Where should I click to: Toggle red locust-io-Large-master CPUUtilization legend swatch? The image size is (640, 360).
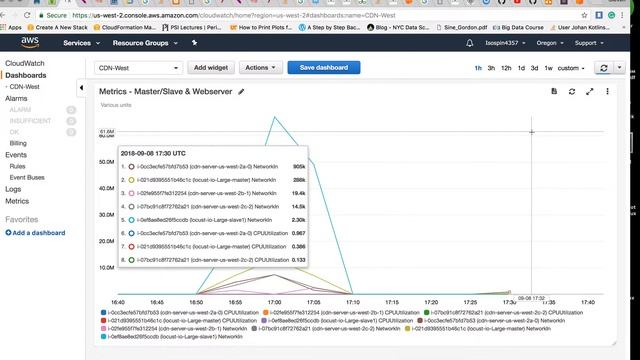point(103,321)
